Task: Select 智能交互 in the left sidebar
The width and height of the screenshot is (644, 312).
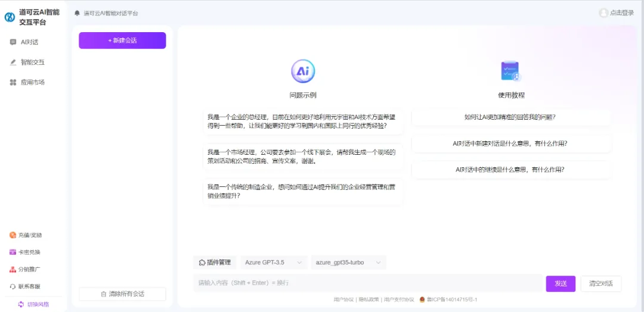Action: tap(32, 62)
